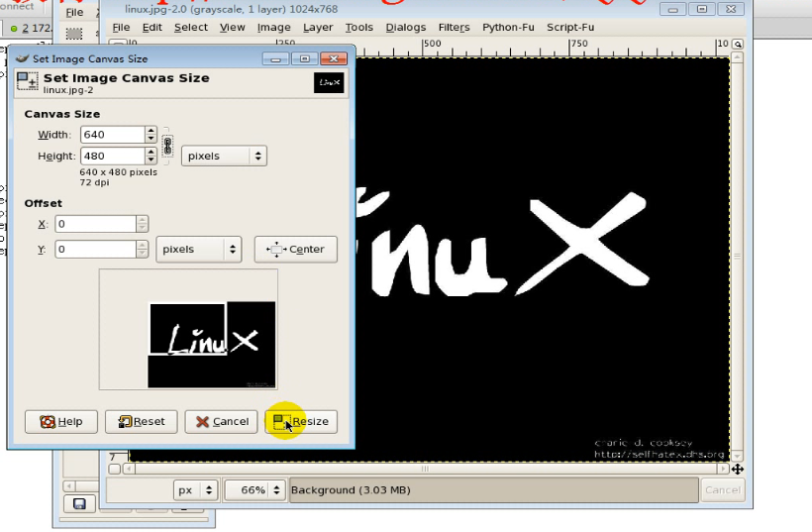This screenshot has height=532, width=812.
Task: Click the zoom-on-resize magnifier icon
Action: click(738, 45)
